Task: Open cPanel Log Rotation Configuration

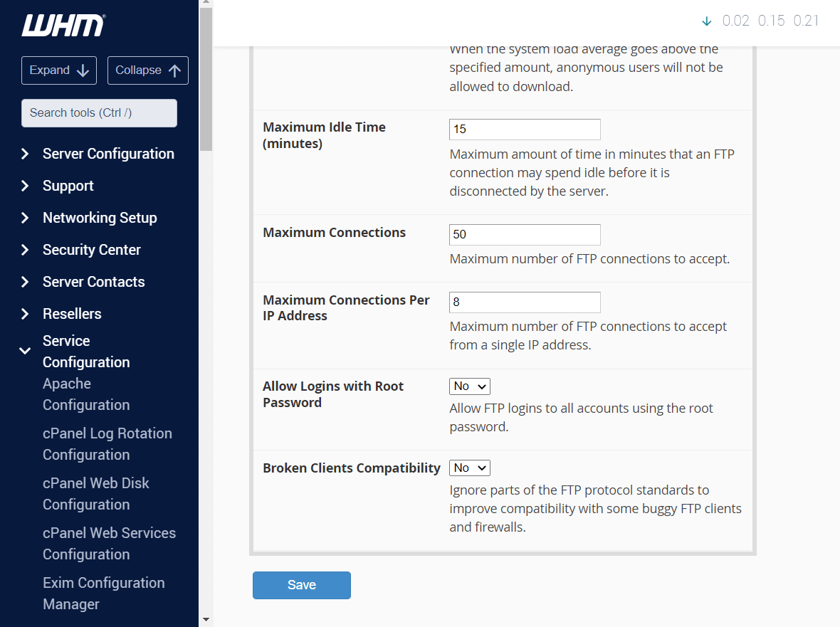Action: tap(107, 444)
